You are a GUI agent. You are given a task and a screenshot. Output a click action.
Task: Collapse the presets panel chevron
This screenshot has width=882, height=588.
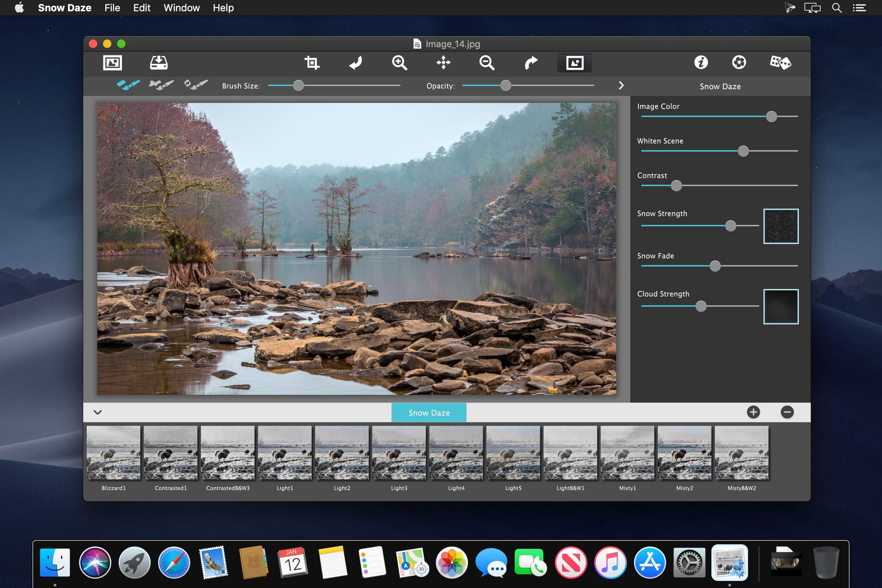click(x=98, y=412)
